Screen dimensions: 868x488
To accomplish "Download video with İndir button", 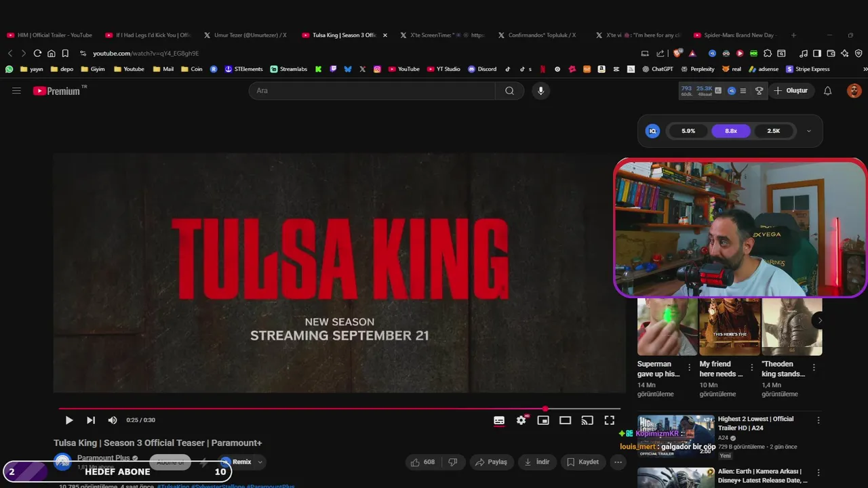I will point(538,462).
